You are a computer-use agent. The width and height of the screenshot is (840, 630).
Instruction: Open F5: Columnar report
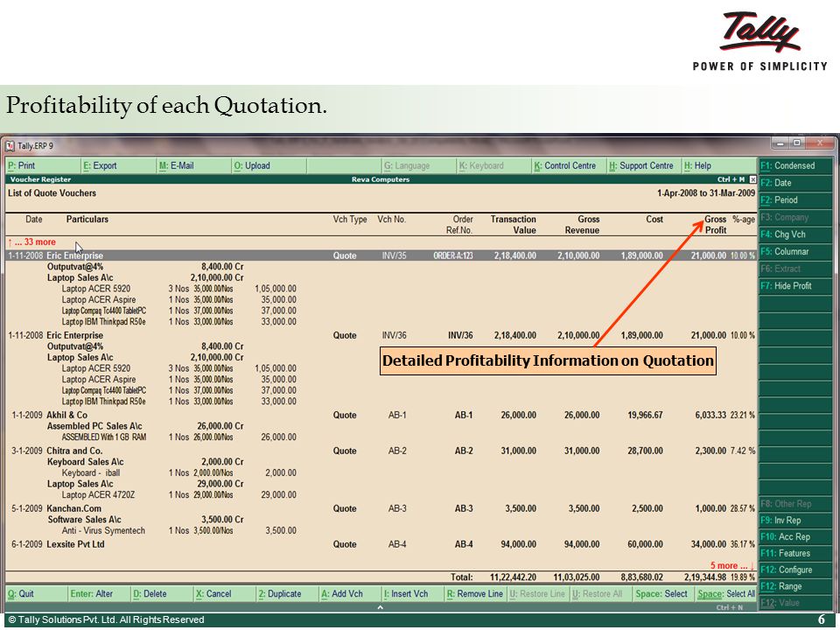coord(795,251)
